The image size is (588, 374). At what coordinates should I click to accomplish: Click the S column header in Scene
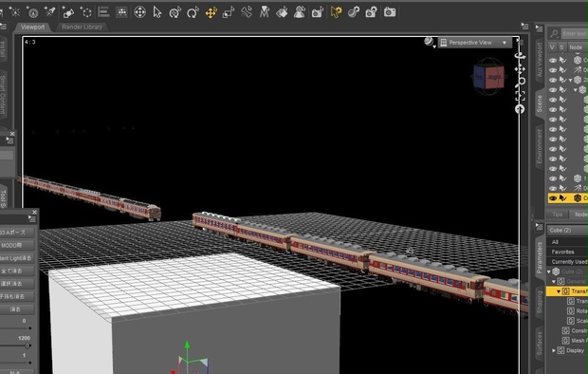click(561, 47)
